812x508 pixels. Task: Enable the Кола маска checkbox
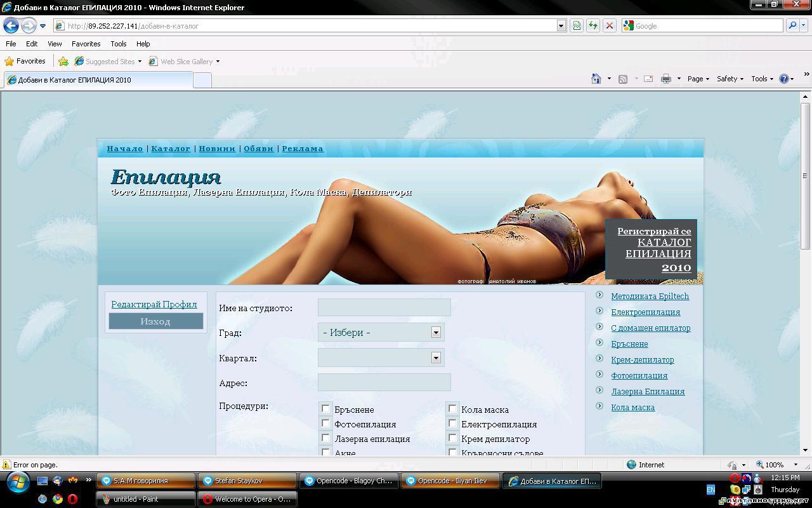click(452, 408)
